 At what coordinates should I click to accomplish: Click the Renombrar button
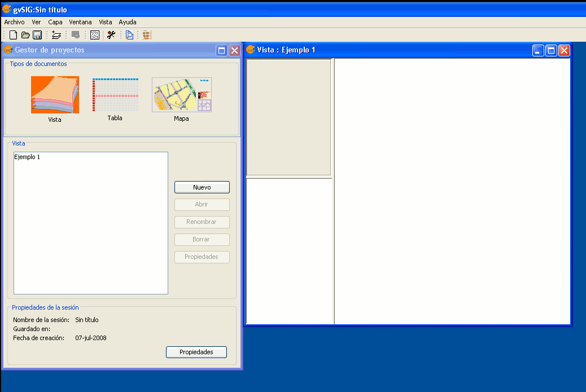pos(202,222)
